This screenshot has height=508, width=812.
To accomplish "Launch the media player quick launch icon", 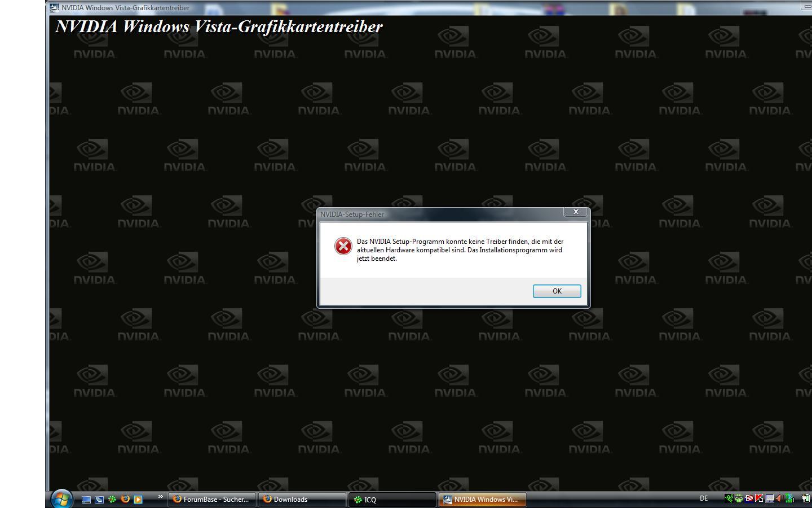I will coord(138,500).
